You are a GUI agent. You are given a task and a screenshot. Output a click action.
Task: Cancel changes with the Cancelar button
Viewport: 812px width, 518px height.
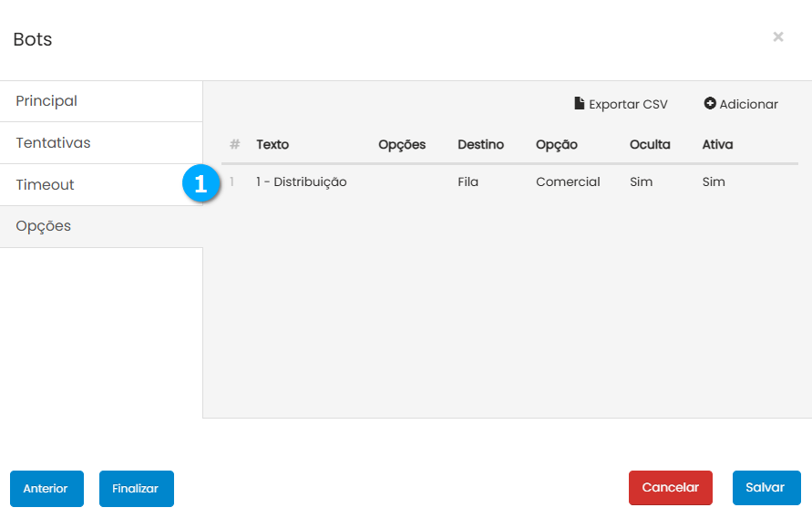(x=670, y=488)
